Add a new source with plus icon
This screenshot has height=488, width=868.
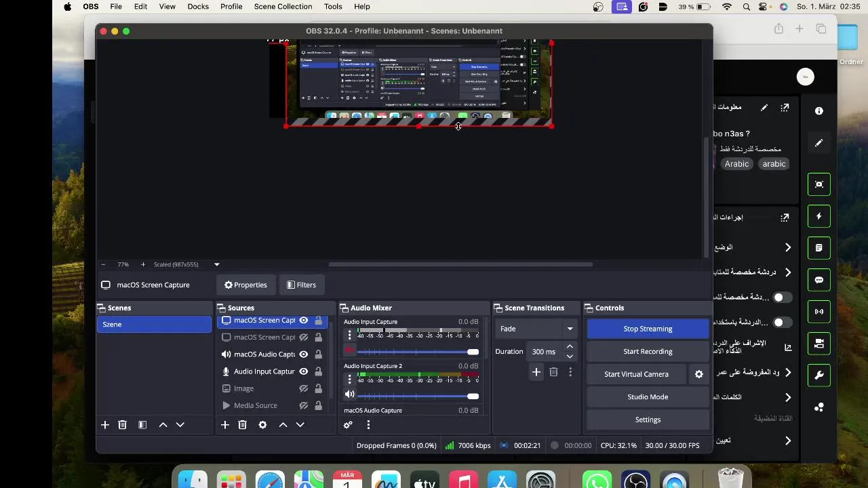tap(225, 425)
